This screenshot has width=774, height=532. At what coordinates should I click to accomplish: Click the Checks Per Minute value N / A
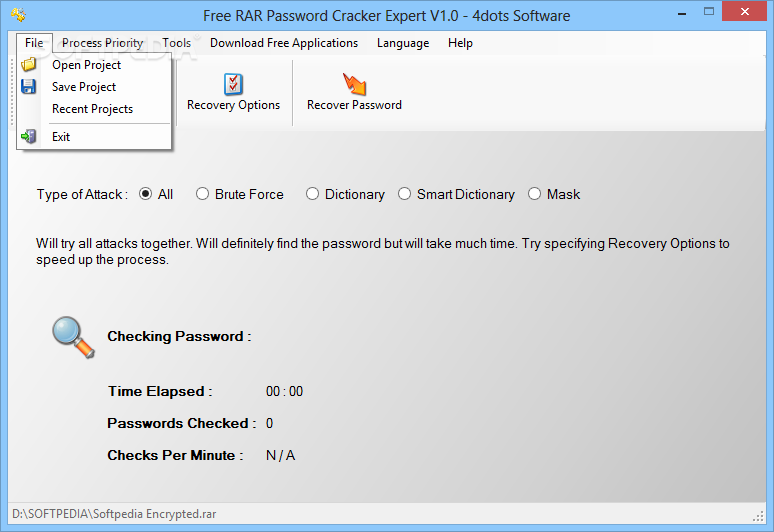click(280, 455)
